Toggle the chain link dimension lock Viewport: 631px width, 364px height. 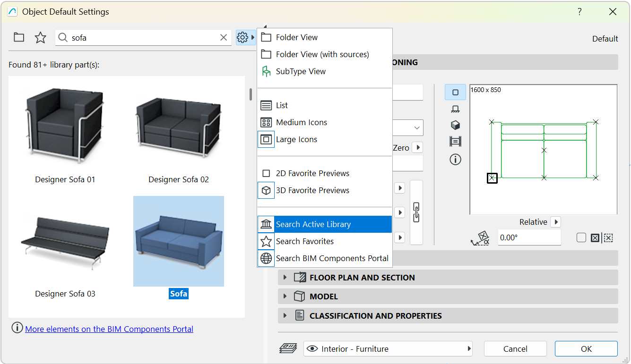coord(416,212)
